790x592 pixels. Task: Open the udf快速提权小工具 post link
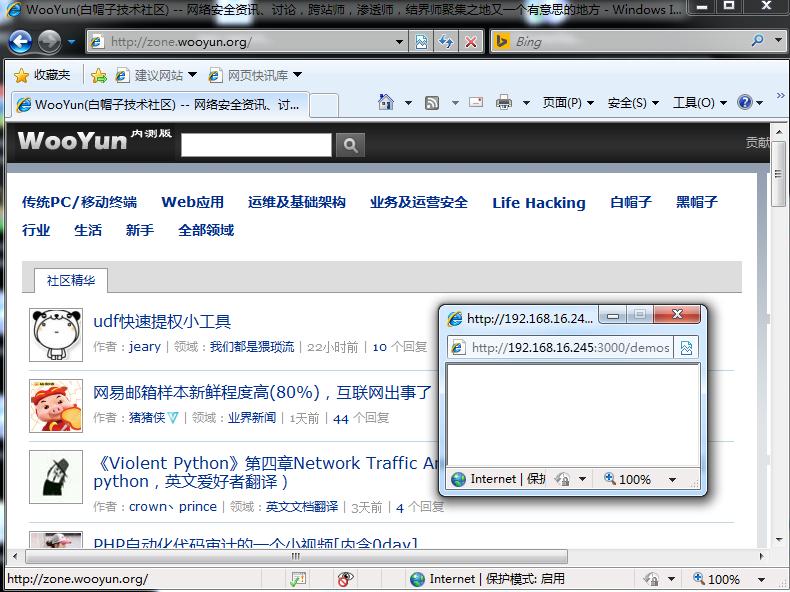(x=162, y=321)
